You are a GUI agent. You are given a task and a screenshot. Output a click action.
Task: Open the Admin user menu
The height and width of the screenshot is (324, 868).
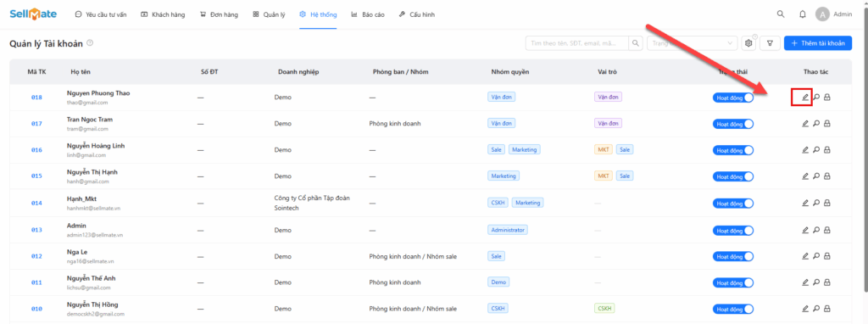pos(834,14)
